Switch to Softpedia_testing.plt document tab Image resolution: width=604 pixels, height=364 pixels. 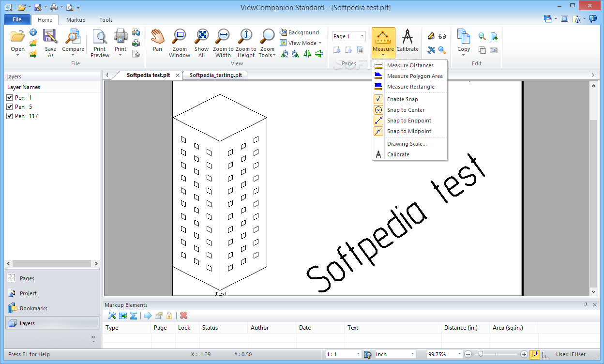(215, 75)
